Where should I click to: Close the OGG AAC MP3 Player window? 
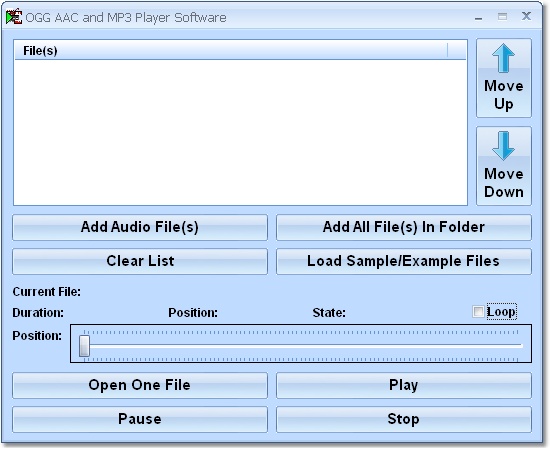(526, 16)
